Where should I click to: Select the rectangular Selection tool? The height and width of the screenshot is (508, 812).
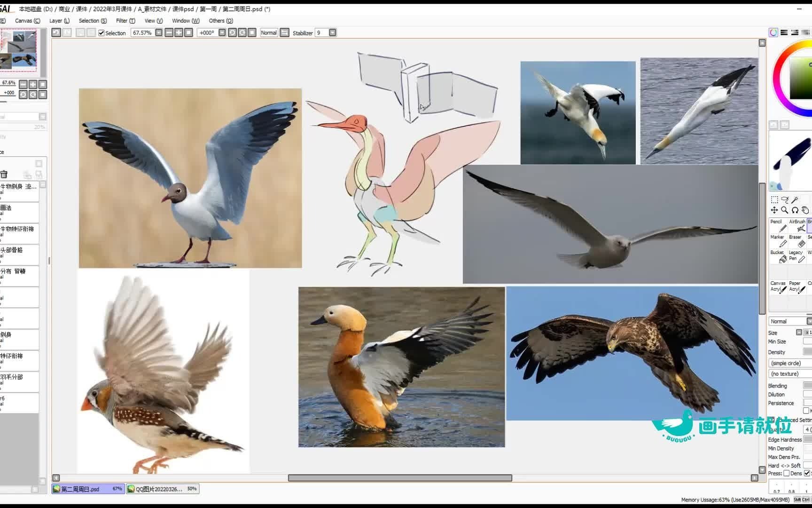pos(775,200)
